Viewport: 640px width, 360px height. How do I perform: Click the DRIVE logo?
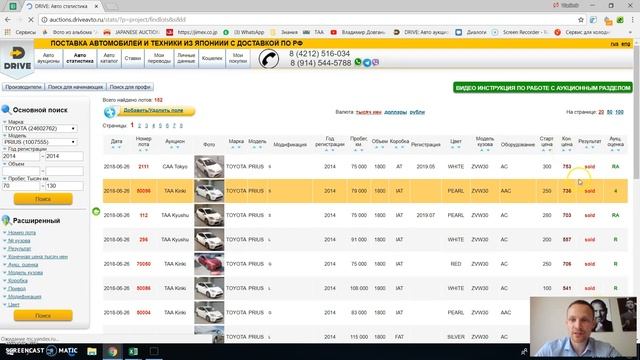coord(17,59)
